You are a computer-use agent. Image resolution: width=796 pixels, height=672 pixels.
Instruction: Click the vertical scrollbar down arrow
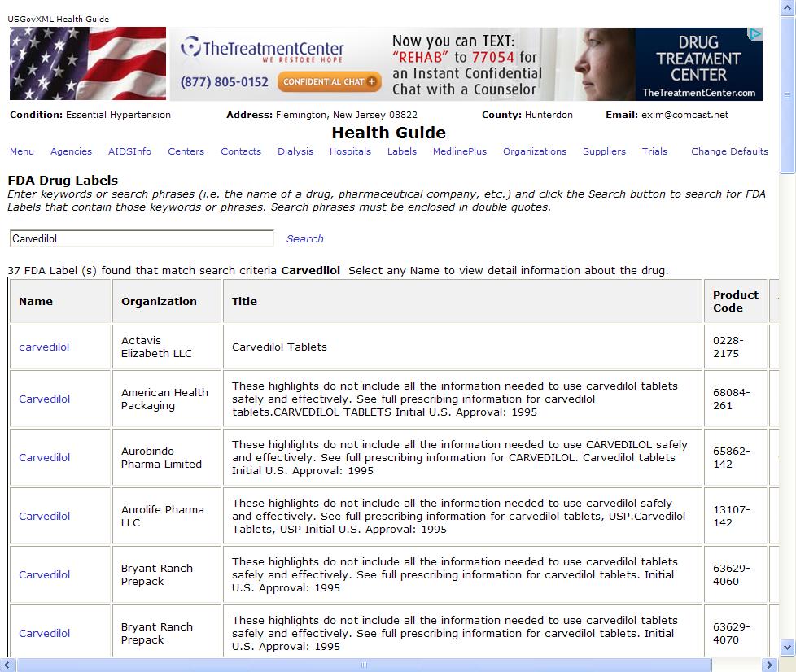[x=787, y=647]
